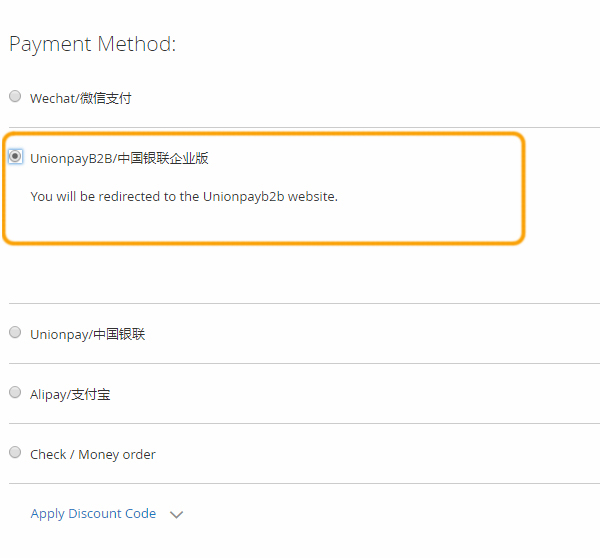
Task: Choose the Unionpay/中国银联 radio button
Action: point(15,333)
